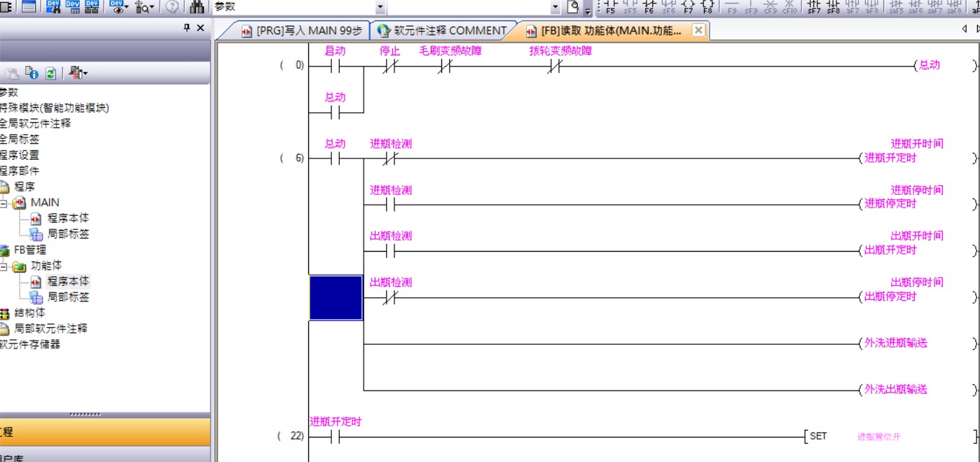Click the F6 closed contact ladder tool
This screenshot has width=980, height=462.
click(649, 7)
